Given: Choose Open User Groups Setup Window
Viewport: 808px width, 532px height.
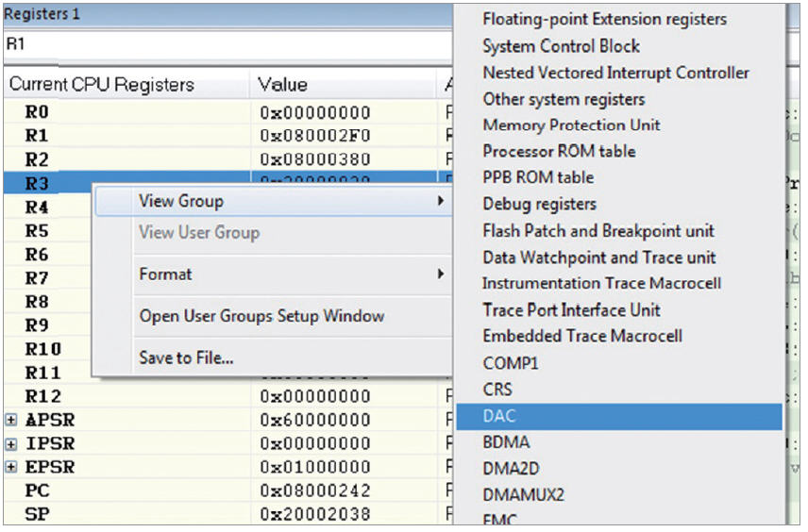Looking at the screenshot, I should click(x=261, y=316).
